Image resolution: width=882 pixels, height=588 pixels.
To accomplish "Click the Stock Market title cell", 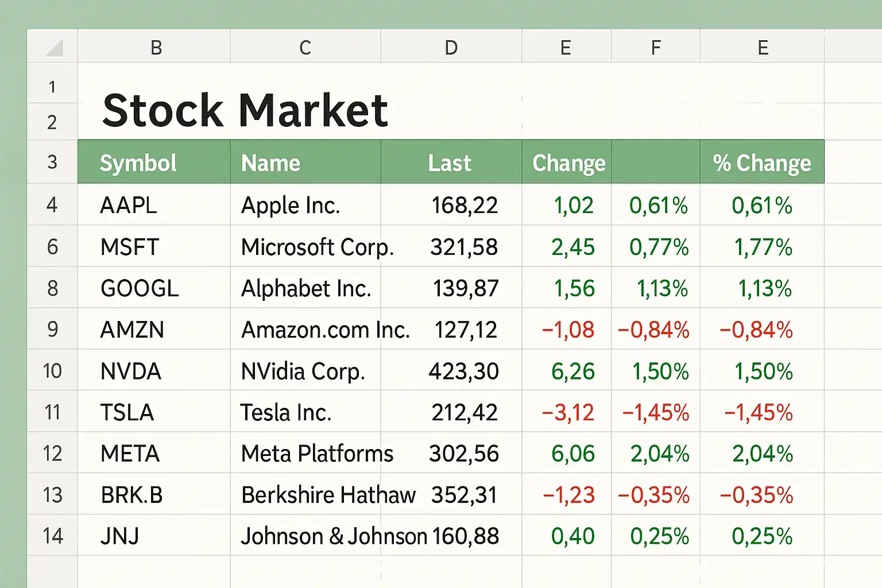I will click(245, 110).
